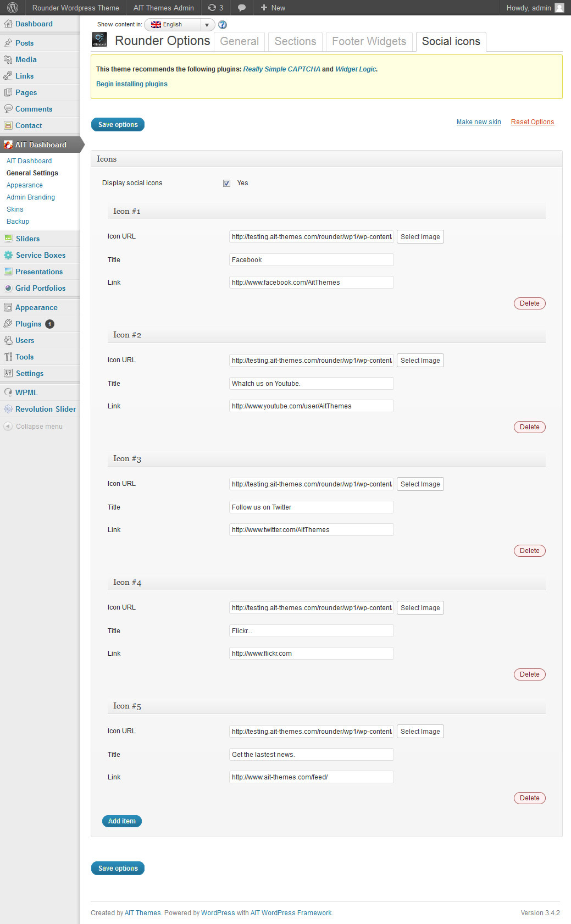Click the Dashboard home icon
This screenshot has height=924, width=571.
(8, 24)
